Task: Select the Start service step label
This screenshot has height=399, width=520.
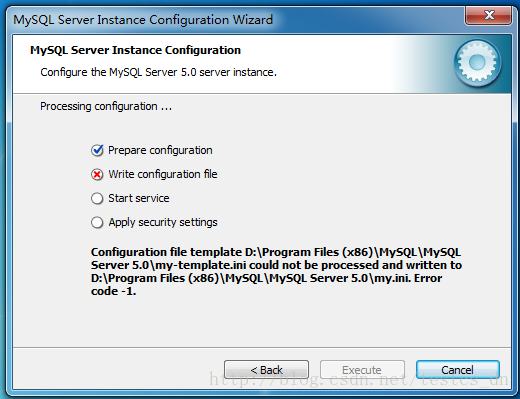Action: point(139,198)
